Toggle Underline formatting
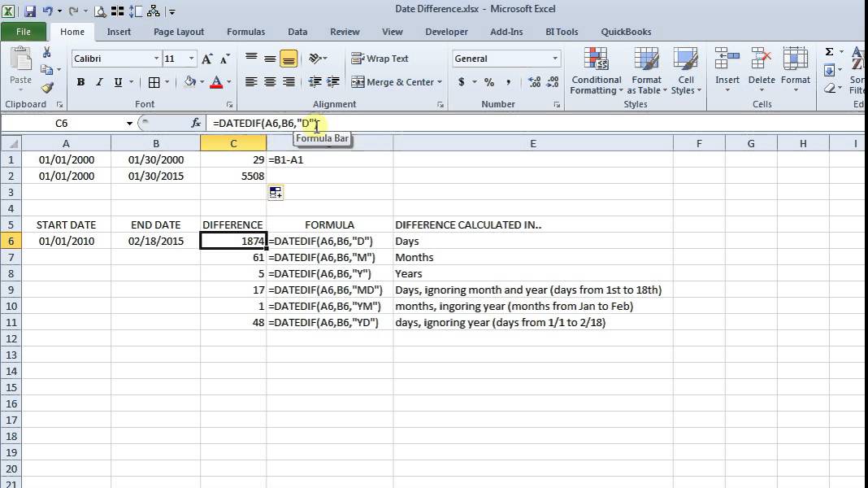Image resolution: width=868 pixels, height=488 pixels. coord(118,82)
